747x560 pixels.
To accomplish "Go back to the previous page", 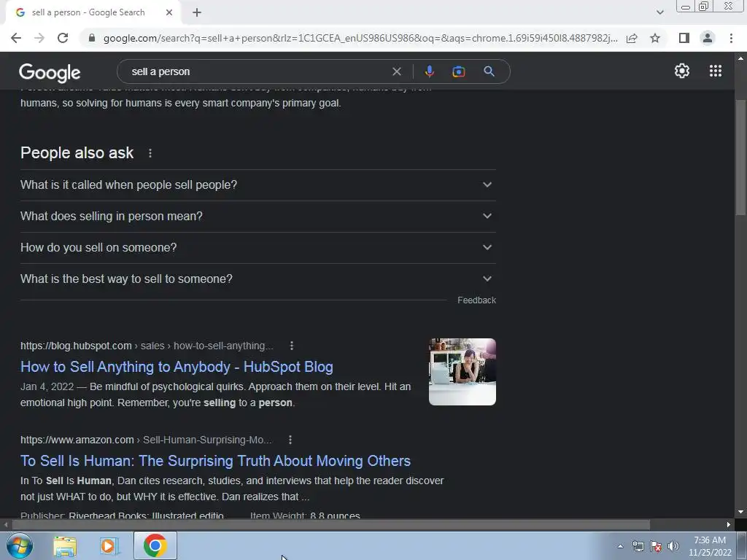I will (16, 38).
